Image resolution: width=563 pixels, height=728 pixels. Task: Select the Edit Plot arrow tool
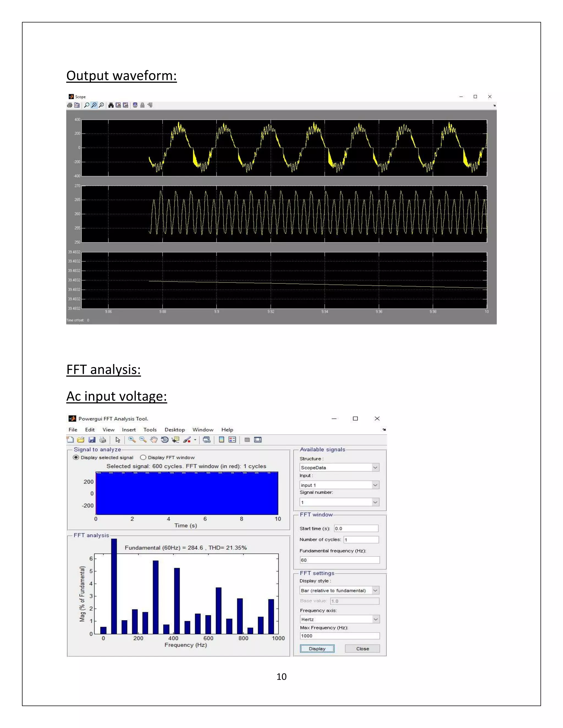pos(118,440)
